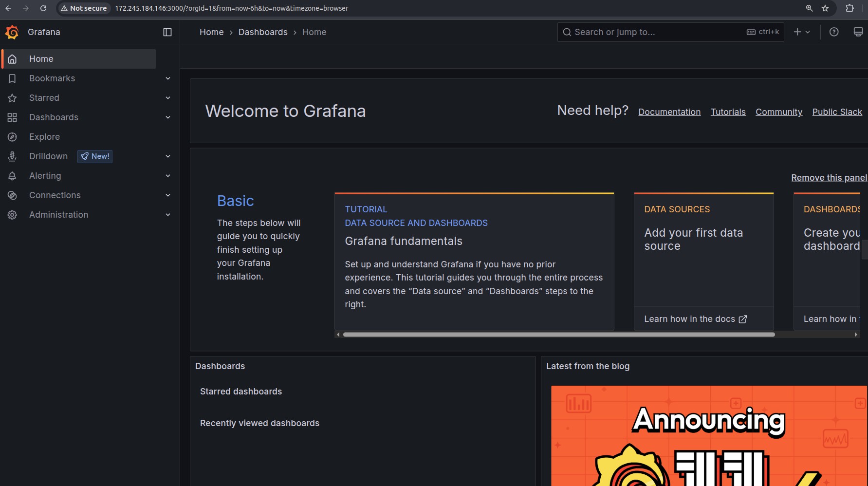Click the browser reload page icon
The height and width of the screenshot is (486, 868).
43,8
